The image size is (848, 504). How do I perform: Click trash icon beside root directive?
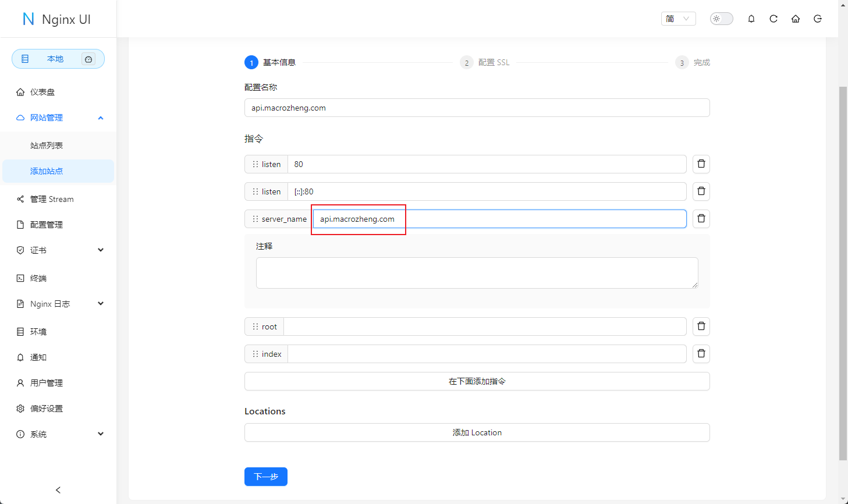(x=701, y=326)
